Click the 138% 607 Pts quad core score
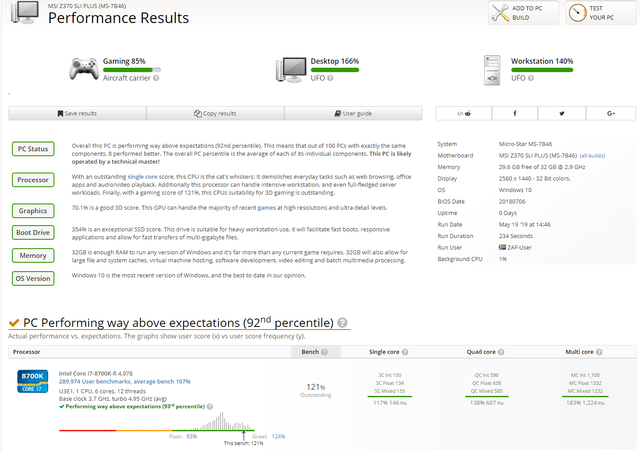Viewport: 640px width, 453px height. click(487, 403)
